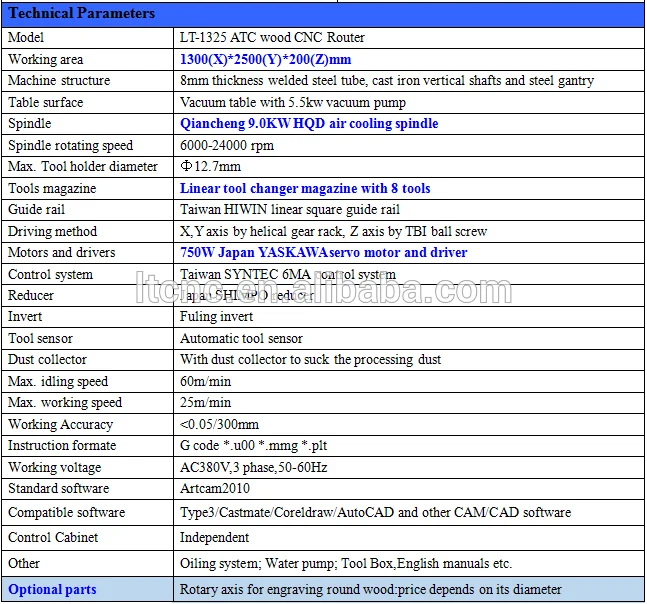Select "Max. Tool holder diameter" label
647x604 pixels.
click(83, 166)
